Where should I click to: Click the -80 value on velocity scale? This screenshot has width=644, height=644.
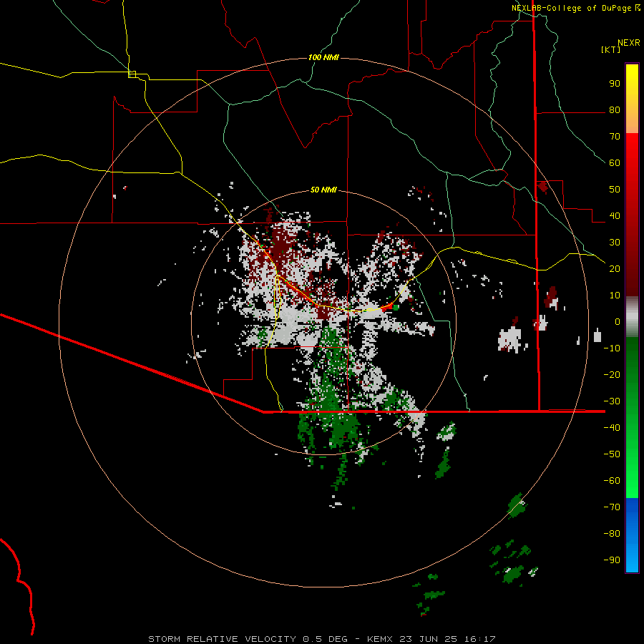coord(612,534)
